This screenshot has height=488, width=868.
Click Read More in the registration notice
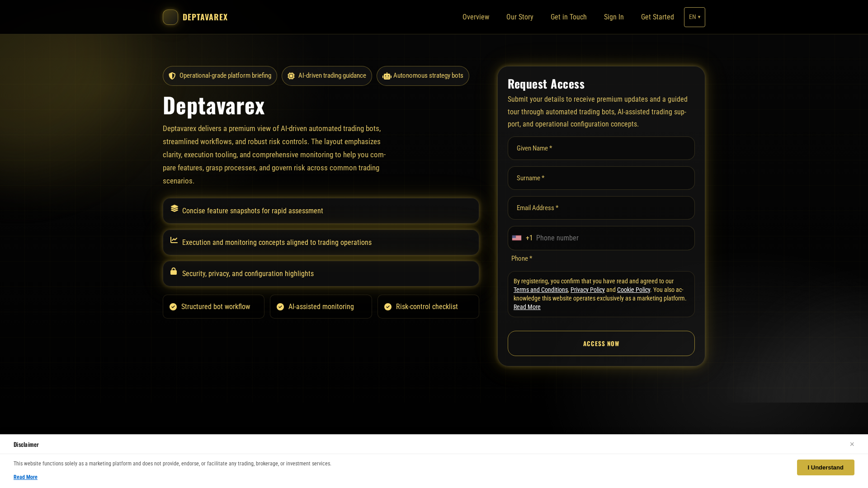point(527,307)
